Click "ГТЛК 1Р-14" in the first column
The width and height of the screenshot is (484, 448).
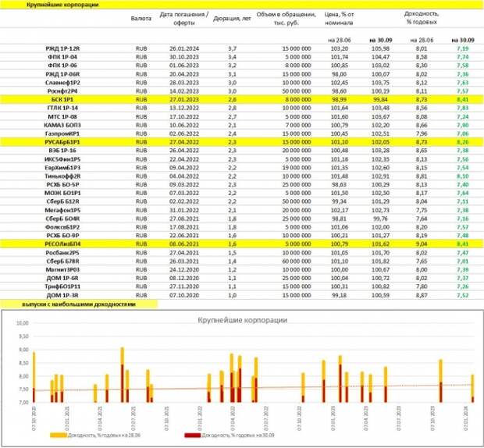point(62,108)
